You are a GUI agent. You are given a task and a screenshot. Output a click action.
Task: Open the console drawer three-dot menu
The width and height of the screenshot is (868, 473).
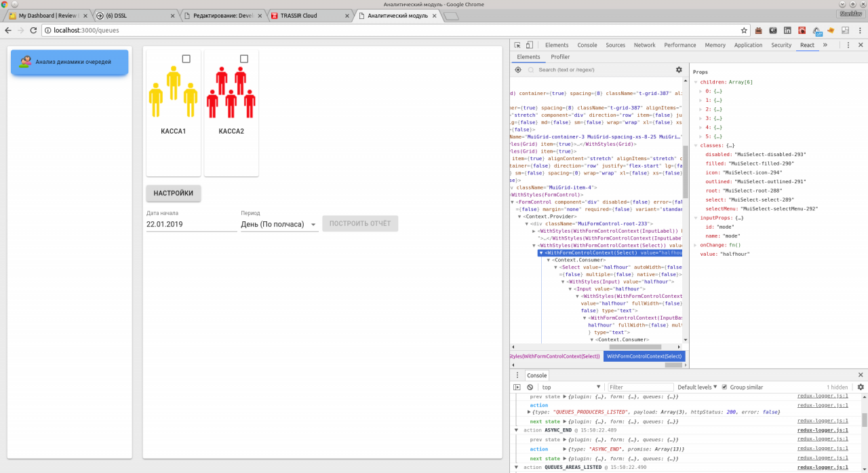[517, 375]
